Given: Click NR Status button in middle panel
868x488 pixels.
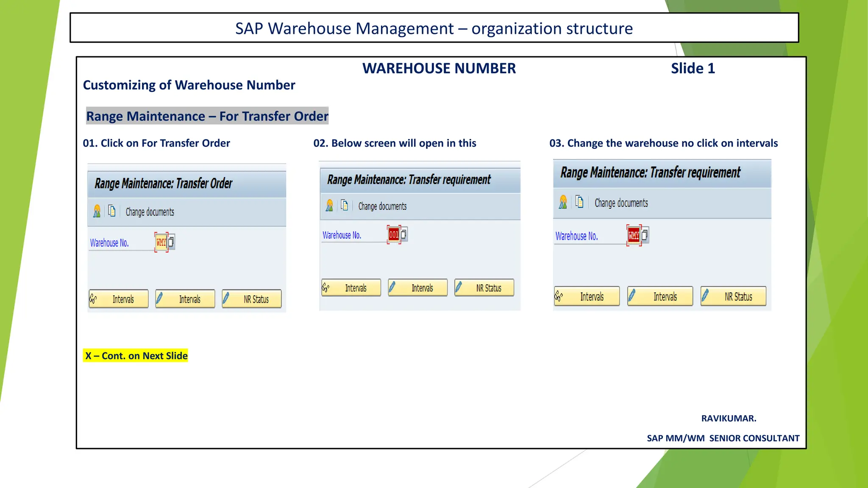Looking at the screenshot, I should pyautogui.click(x=484, y=288).
